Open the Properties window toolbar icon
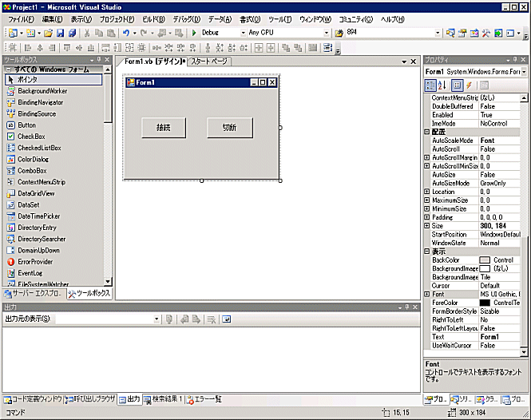 click(x=462, y=33)
